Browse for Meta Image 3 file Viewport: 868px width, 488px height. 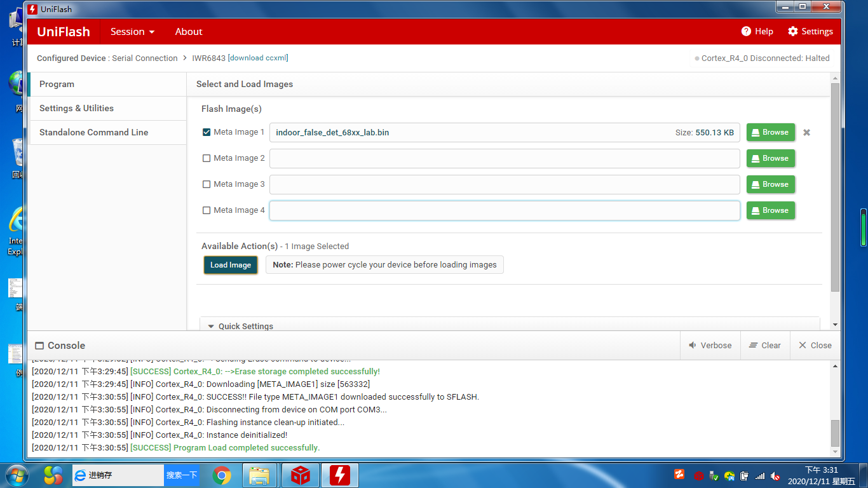pyautogui.click(x=771, y=184)
